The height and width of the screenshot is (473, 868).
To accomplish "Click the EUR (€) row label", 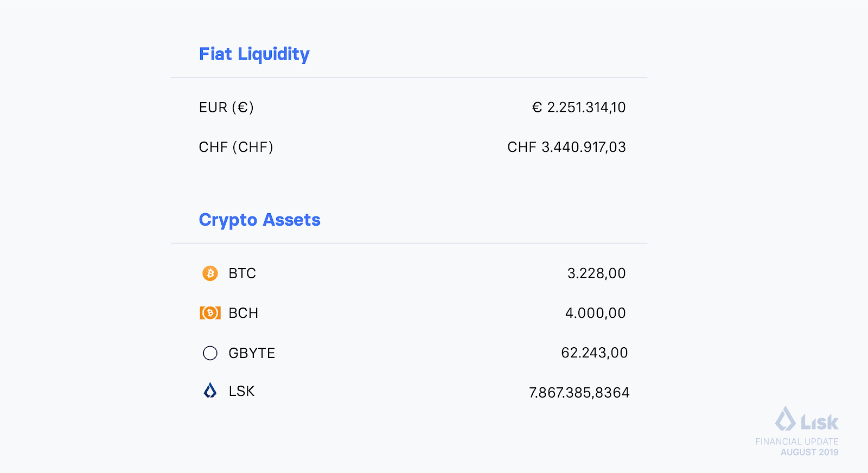I will 226,107.
